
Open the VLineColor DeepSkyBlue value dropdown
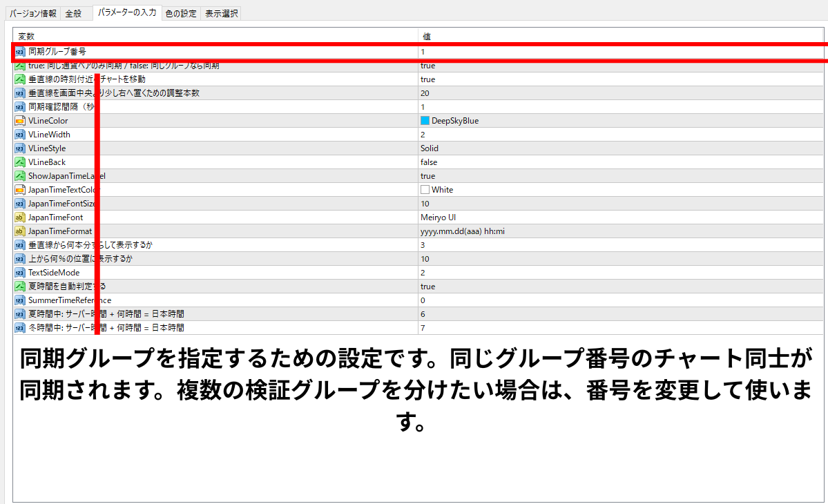click(454, 121)
